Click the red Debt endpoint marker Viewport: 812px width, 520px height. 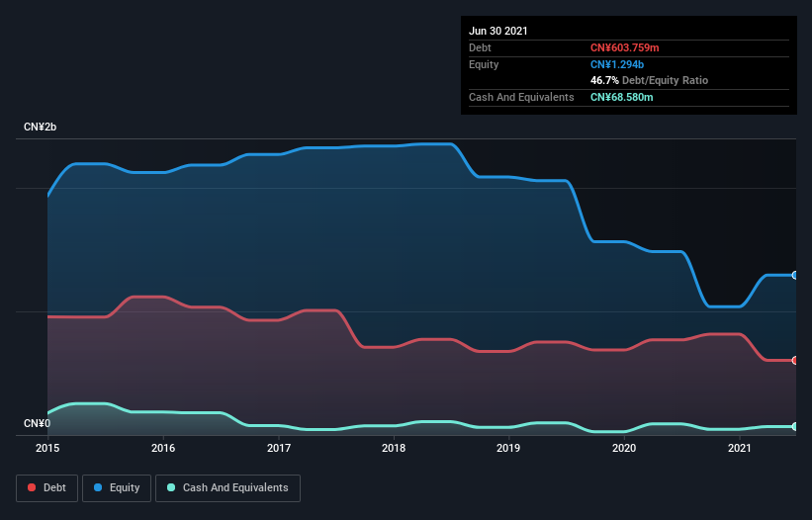(x=795, y=360)
